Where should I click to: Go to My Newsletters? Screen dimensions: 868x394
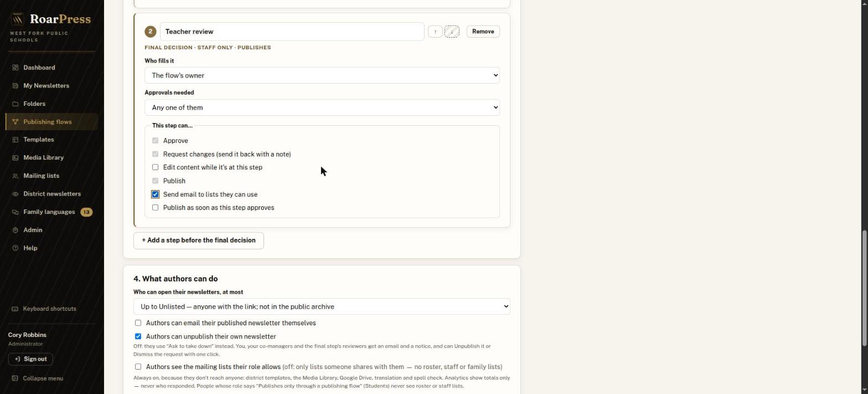[52, 86]
